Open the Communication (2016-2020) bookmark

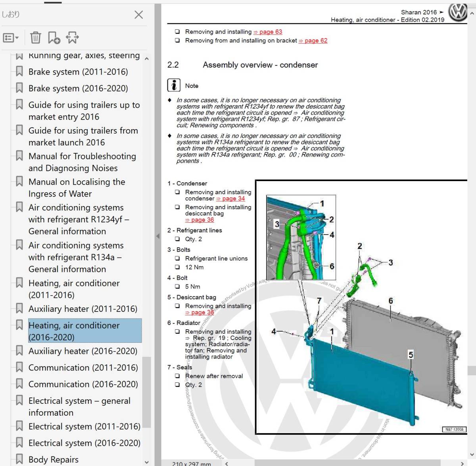(83, 384)
